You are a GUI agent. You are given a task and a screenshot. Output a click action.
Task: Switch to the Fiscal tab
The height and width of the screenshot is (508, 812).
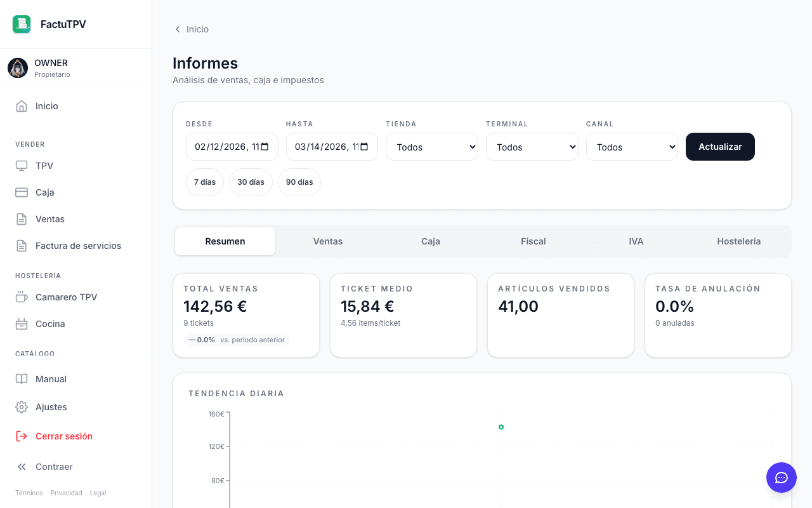[534, 241]
